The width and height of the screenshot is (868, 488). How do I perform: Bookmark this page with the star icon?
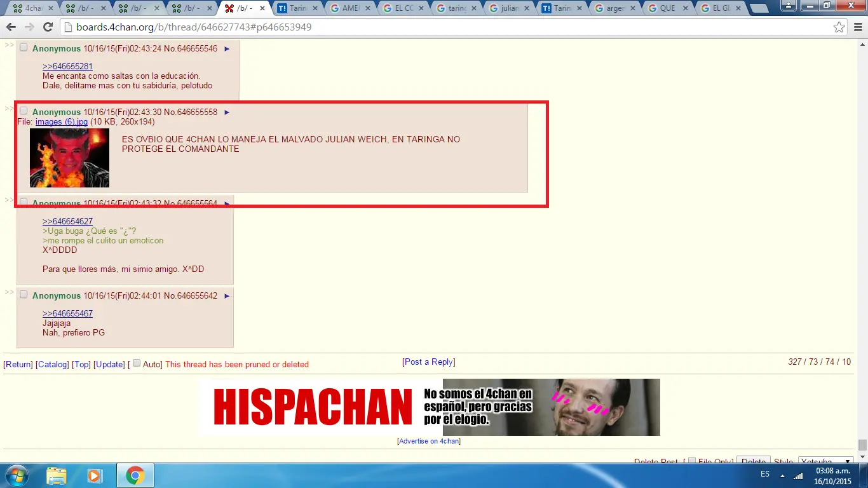(839, 27)
